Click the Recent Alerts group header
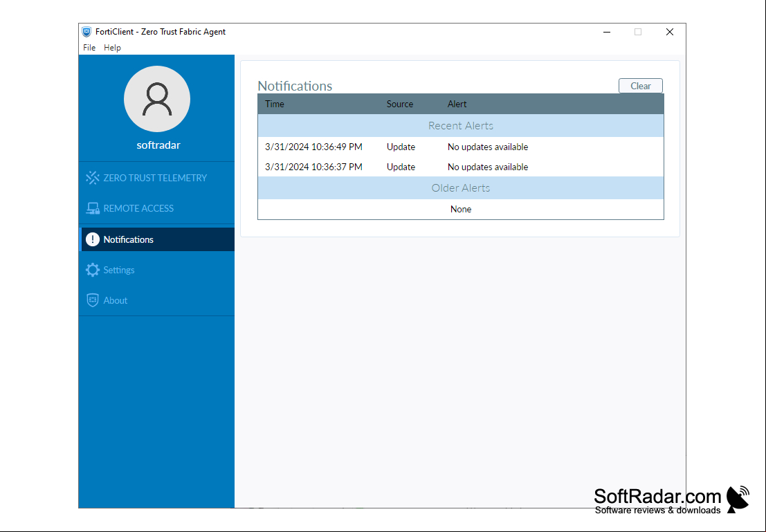Image resolution: width=766 pixels, height=532 pixels. [461, 125]
